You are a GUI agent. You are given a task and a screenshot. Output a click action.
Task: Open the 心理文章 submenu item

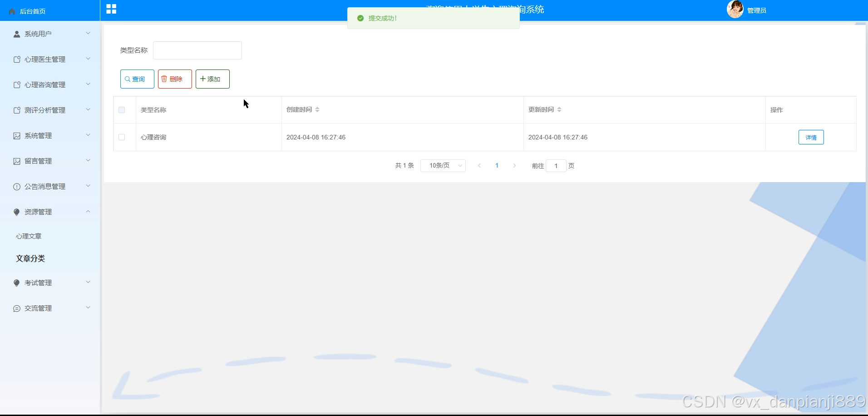[29, 236]
